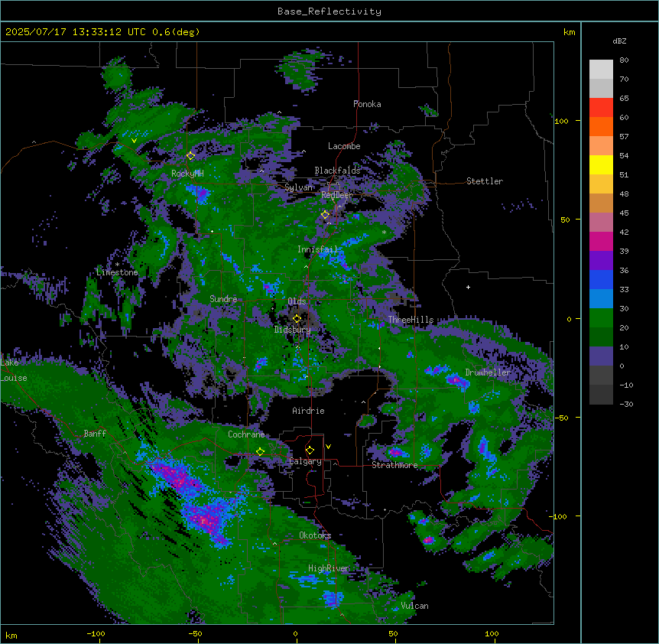Select the red 60-65 dBZ legend swatch
Image resolution: width=659 pixels, height=644 pixels.
click(601, 108)
